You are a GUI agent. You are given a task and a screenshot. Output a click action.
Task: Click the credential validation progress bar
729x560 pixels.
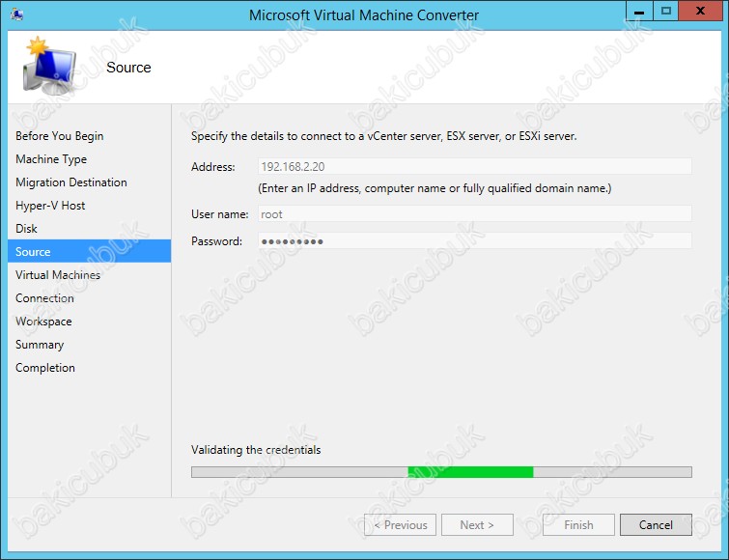[x=441, y=472]
